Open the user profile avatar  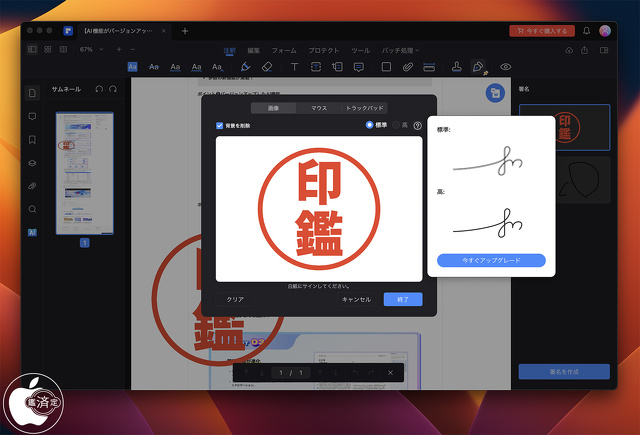(x=605, y=31)
